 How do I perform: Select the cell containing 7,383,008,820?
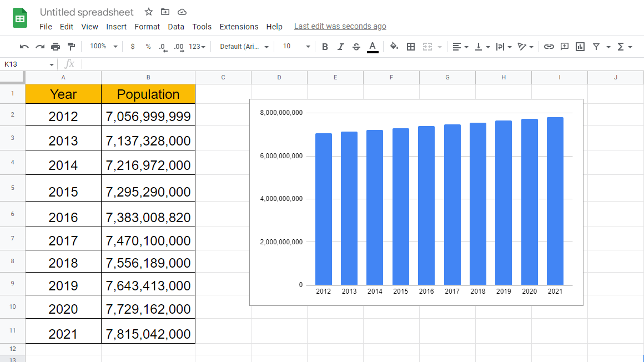pyautogui.click(x=148, y=214)
